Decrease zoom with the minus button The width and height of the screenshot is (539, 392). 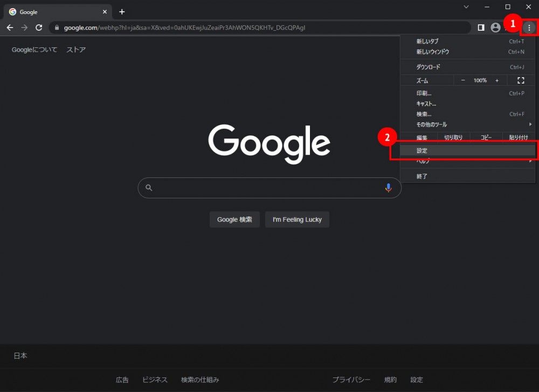point(463,80)
